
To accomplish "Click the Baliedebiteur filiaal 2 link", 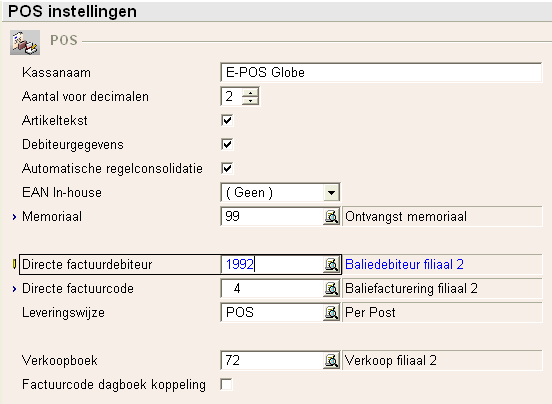I will (404, 264).
